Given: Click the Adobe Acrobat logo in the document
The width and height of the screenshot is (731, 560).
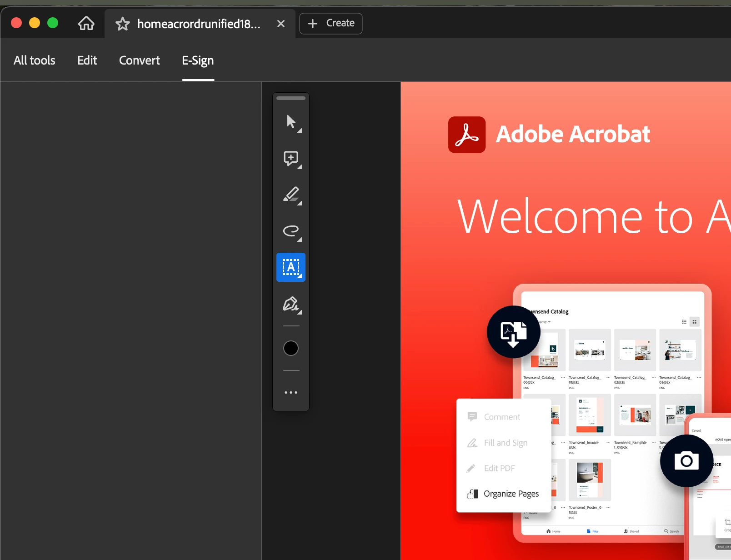Looking at the screenshot, I should click(x=467, y=135).
